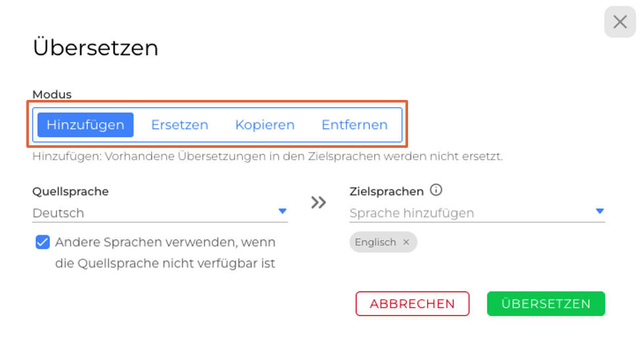644x347 pixels.
Task: Click the info icon next to Zielsprachen
Action: pos(436,191)
